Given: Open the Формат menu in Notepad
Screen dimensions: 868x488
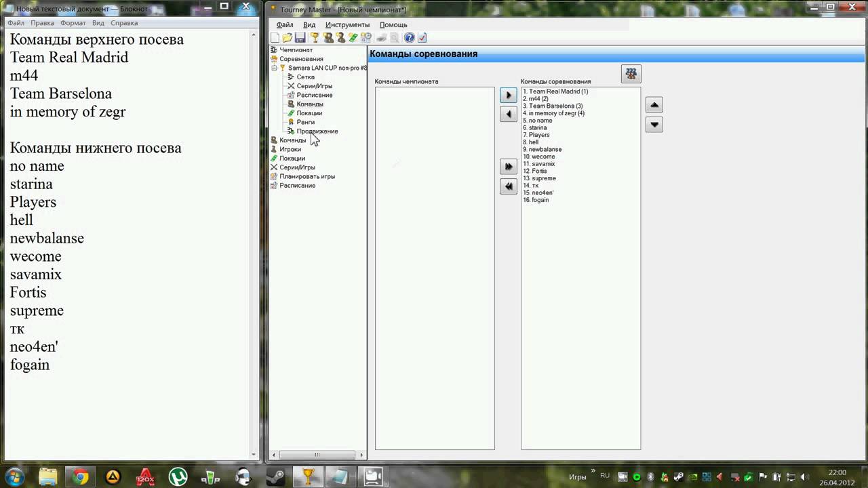Looking at the screenshot, I should pos(73,23).
